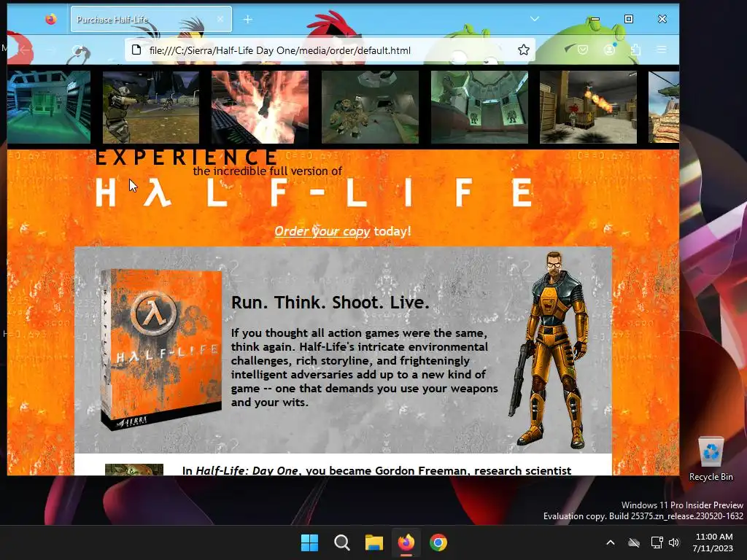The height and width of the screenshot is (560, 747).
Task: Maximize the Firefox window
Action: (x=629, y=19)
